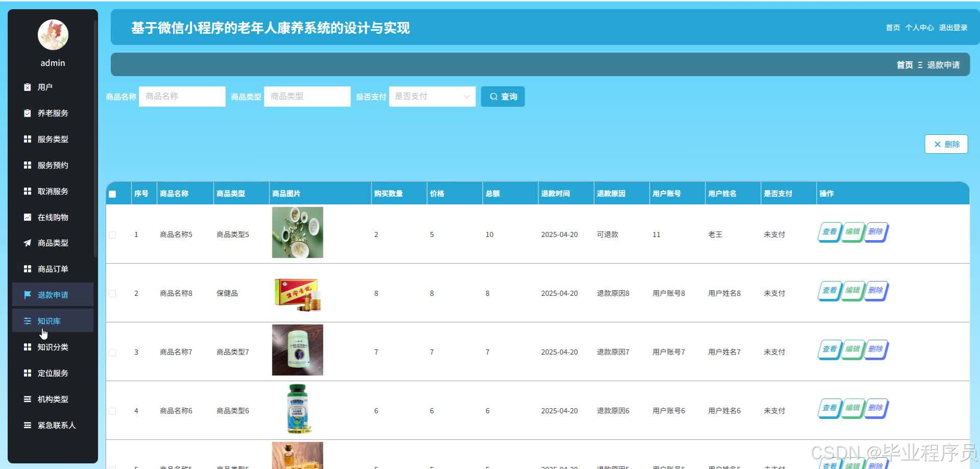The height and width of the screenshot is (469, 980).
Task: Click the 养老服务 clipboard icon
Action: (28, 113)
